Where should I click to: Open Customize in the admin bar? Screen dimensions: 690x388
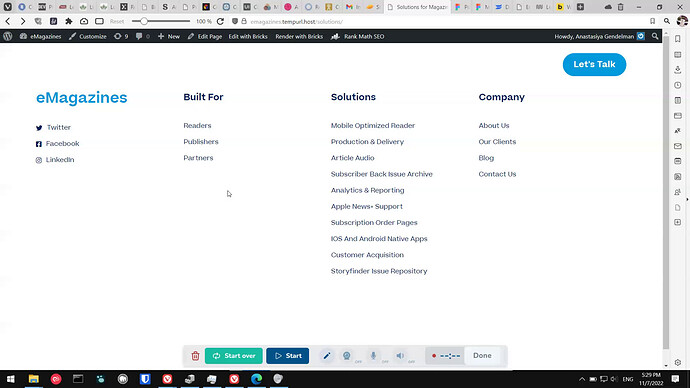point(88,37)
